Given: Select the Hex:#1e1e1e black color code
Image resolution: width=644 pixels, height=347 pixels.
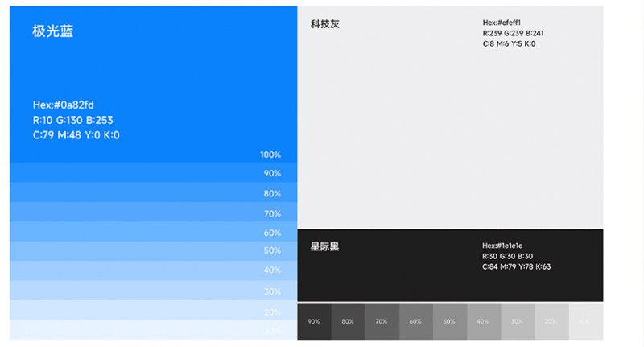Looking at the screenshot, I should 503,246.
